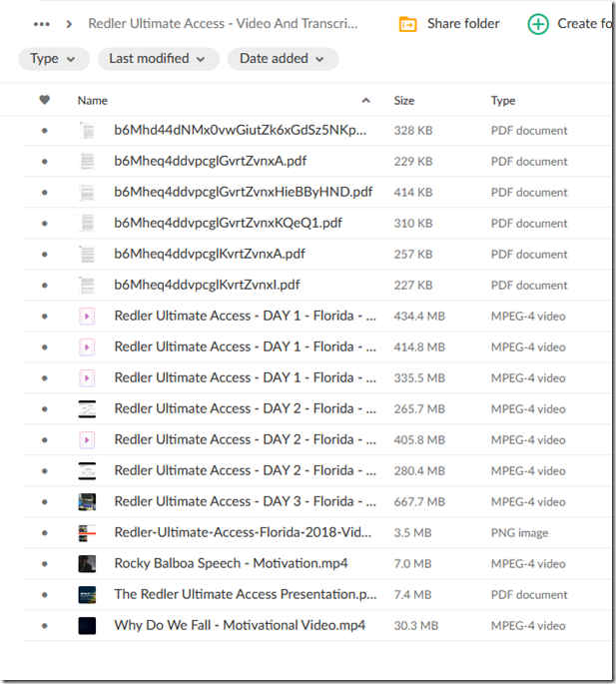Click the green Create folder plus icon

538,24
